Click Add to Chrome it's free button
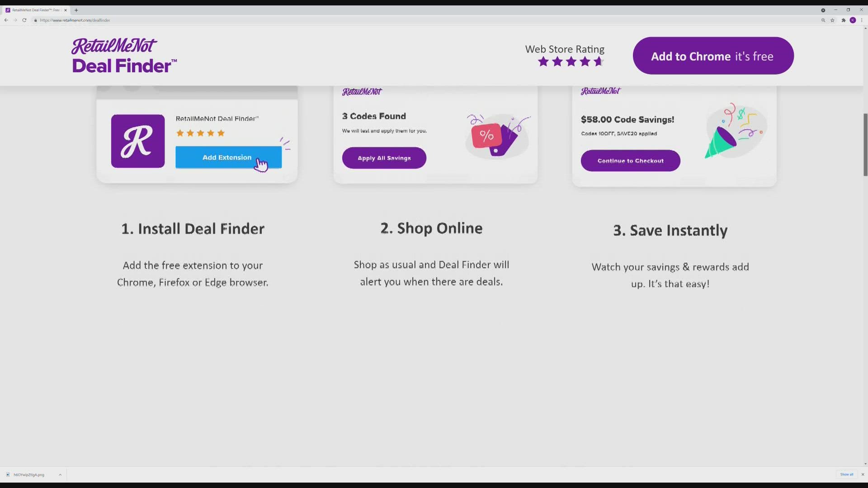 click(713, 56)
